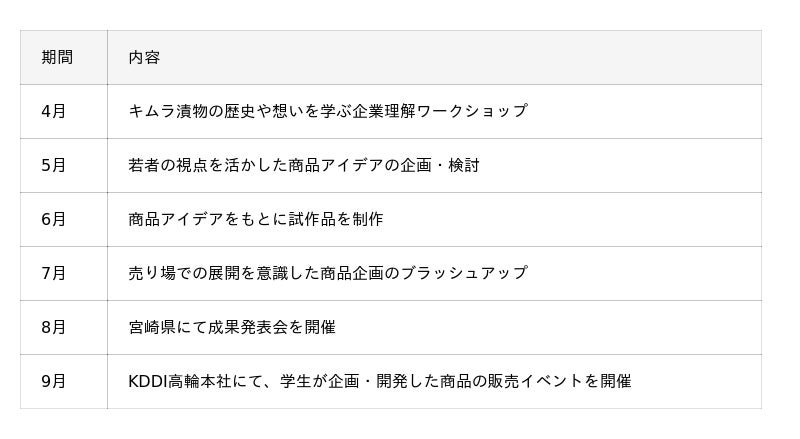
Task: Select the 4月 period cell
Action: pyautogui.click(x=54, y=112)
